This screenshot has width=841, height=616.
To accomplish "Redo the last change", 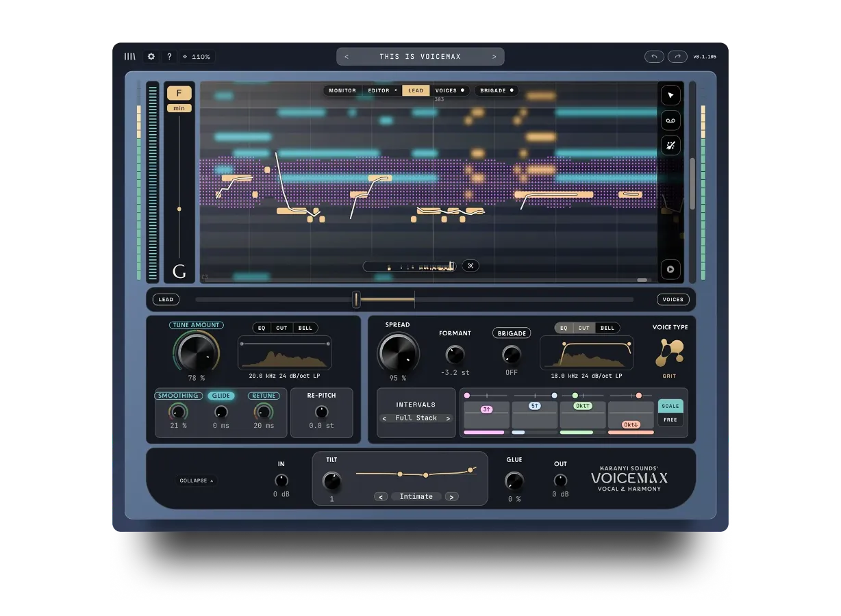I will click(x=677, y=57).
